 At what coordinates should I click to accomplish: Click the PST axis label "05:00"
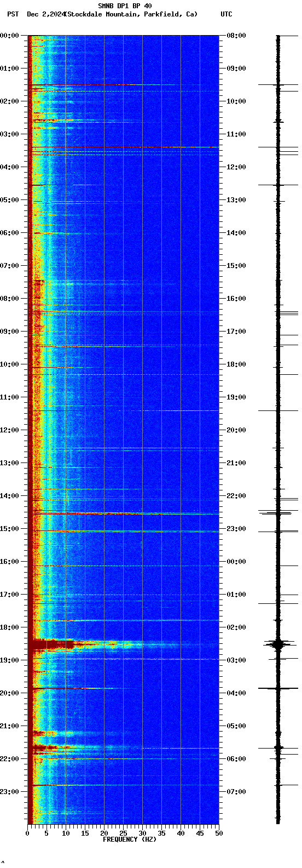pyautogui.click(x=9, y=200)
